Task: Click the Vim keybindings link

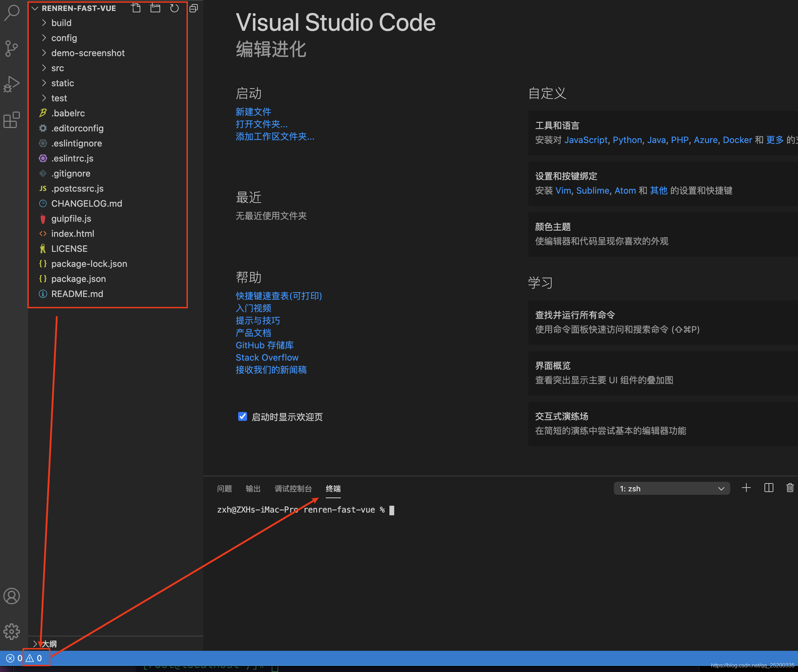Action: click(x=563, y=191)
